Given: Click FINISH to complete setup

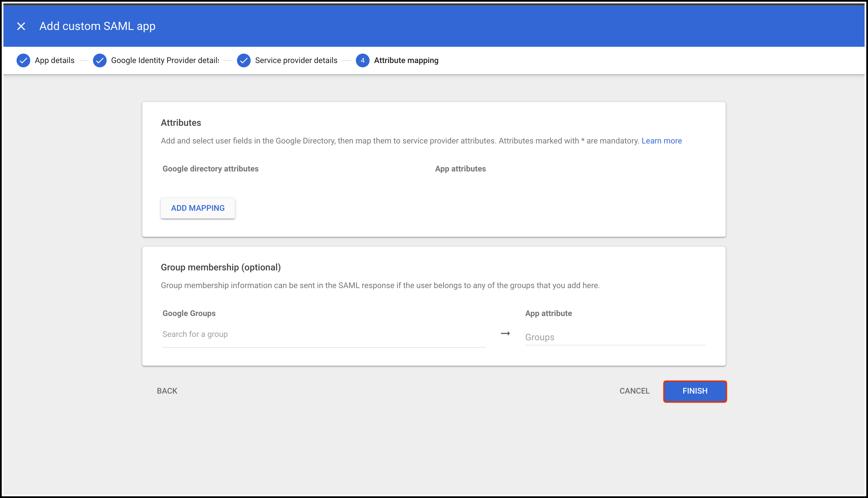Looking at the screenshot, I should (x=695, y=391).
